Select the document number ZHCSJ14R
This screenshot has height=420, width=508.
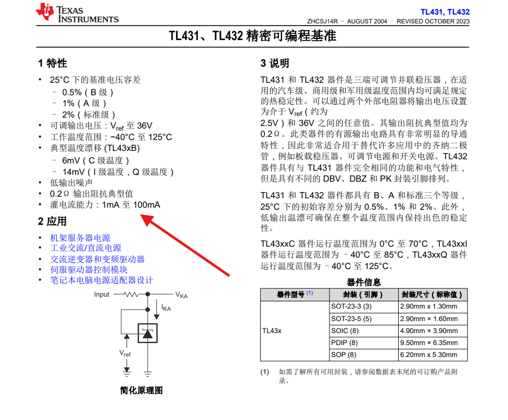[322, 21]
